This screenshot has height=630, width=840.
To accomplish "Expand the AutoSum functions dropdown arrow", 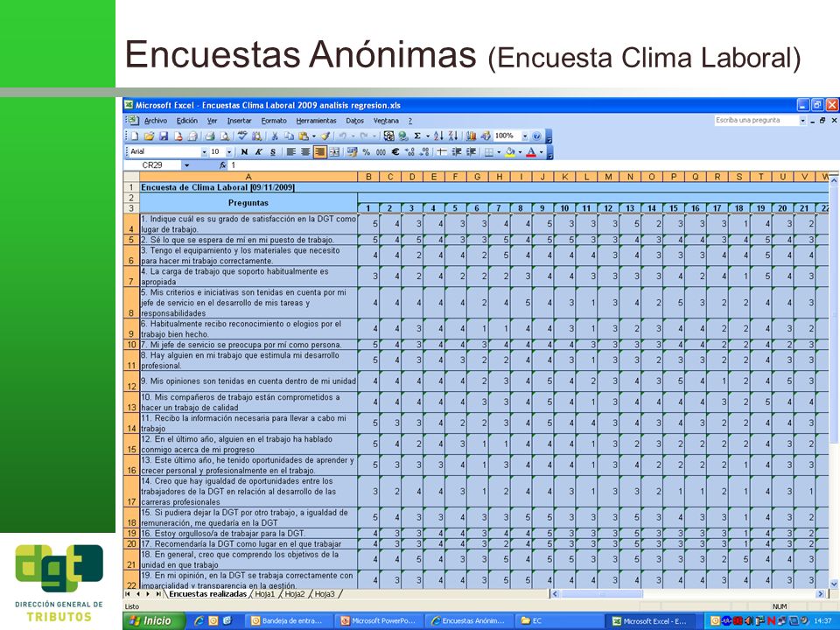I will click(428, 136).
